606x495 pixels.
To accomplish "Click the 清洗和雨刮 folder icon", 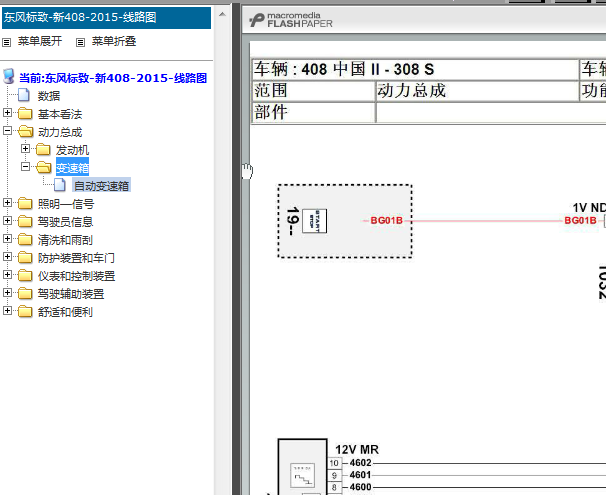I will (25, 239).
